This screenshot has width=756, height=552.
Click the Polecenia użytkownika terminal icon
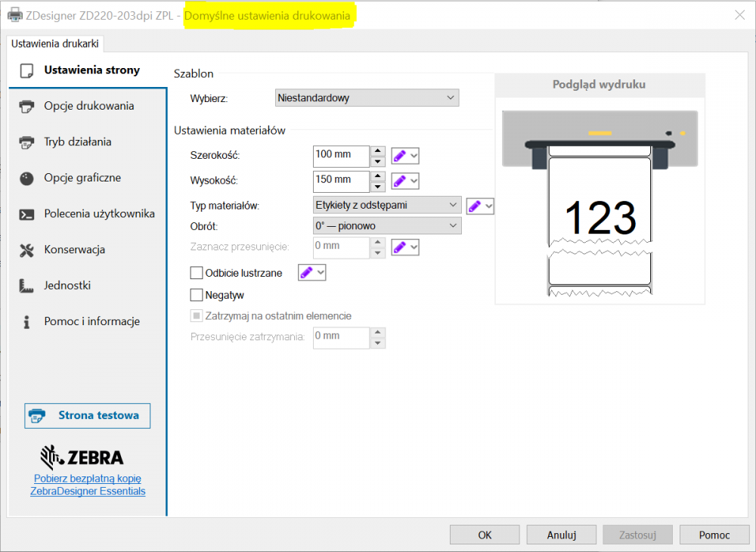(x=26, y=214)
